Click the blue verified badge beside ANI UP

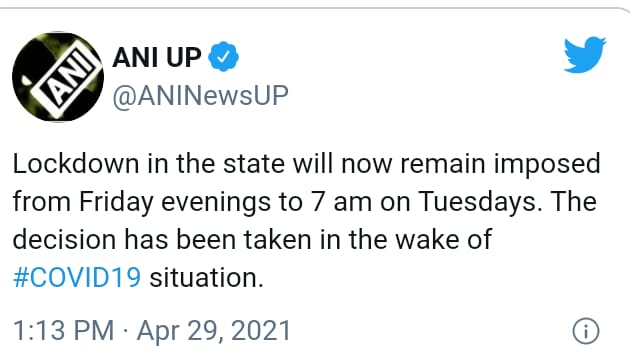[223, 57]
